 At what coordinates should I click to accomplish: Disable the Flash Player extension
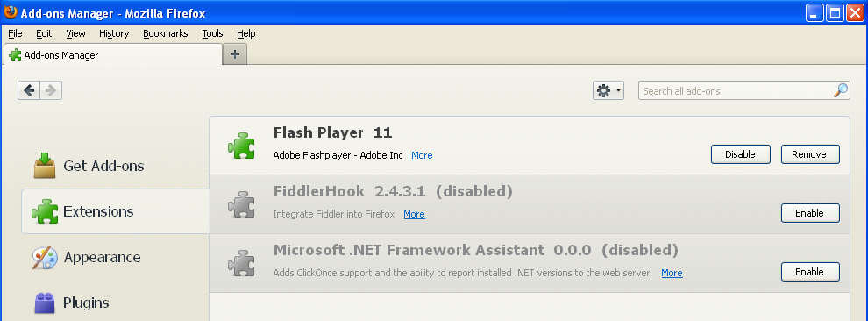tap(741, 154)
